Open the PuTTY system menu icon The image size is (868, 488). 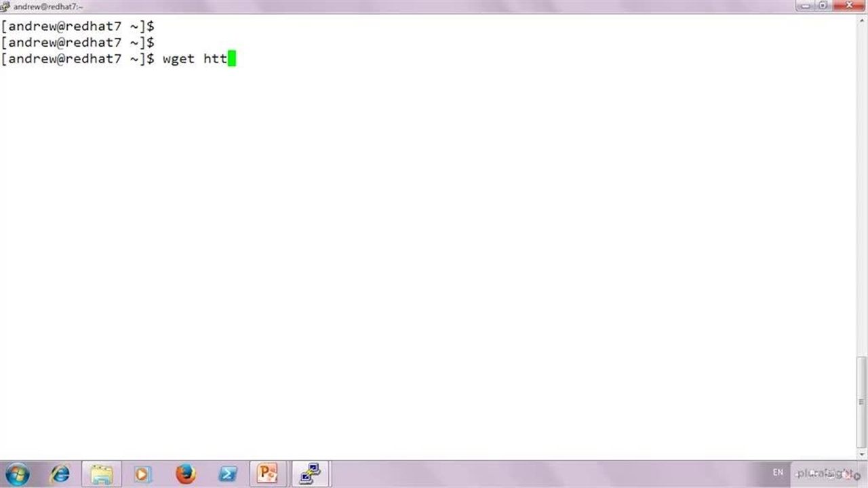[x=5, y=6]
